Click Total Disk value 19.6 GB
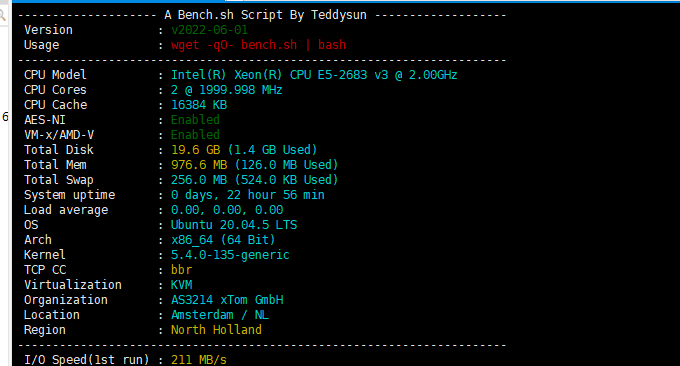The image size is (680, 366). click(x=196, y=150)
